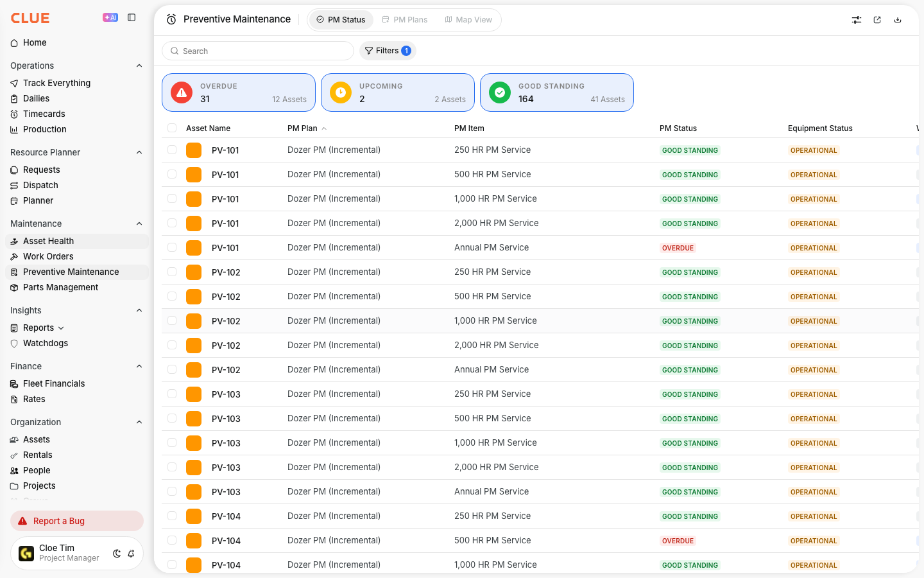Filter by Overdue card
Screen dimensions: 924x578
(239, 92)
